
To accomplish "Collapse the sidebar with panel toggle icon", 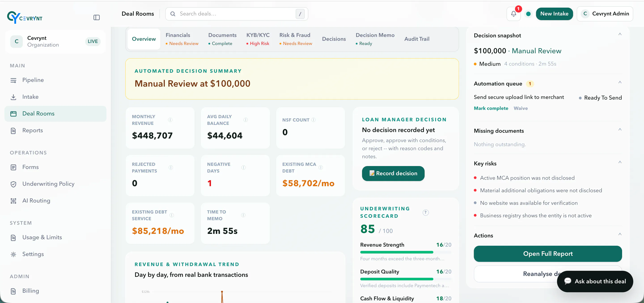I will pyautogui.click(x=97, y=17).
